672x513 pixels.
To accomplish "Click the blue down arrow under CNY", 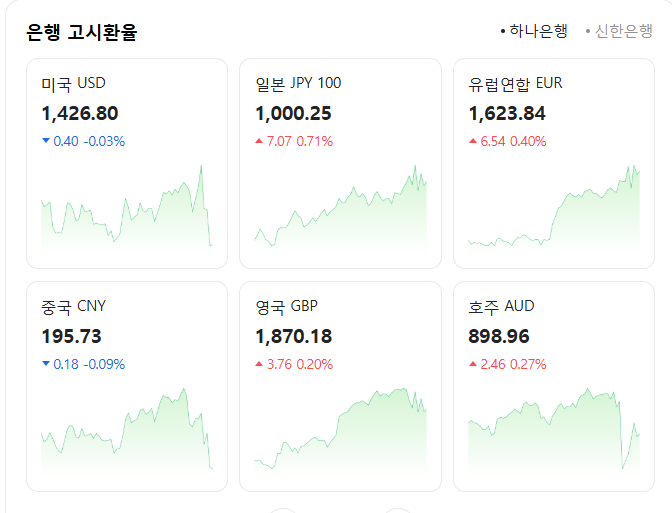I will (46, 364).
